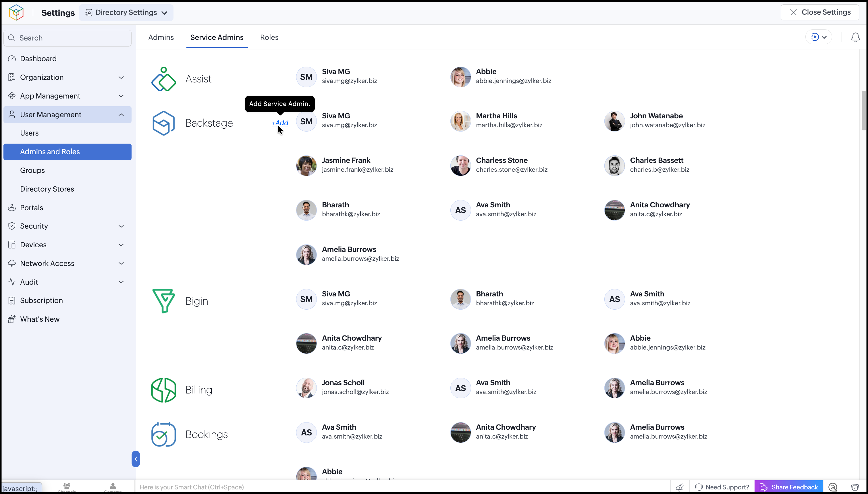Click John Watanabe's avatar photo
This screenshot has height=494, width=868.
[x=614, y=121]
